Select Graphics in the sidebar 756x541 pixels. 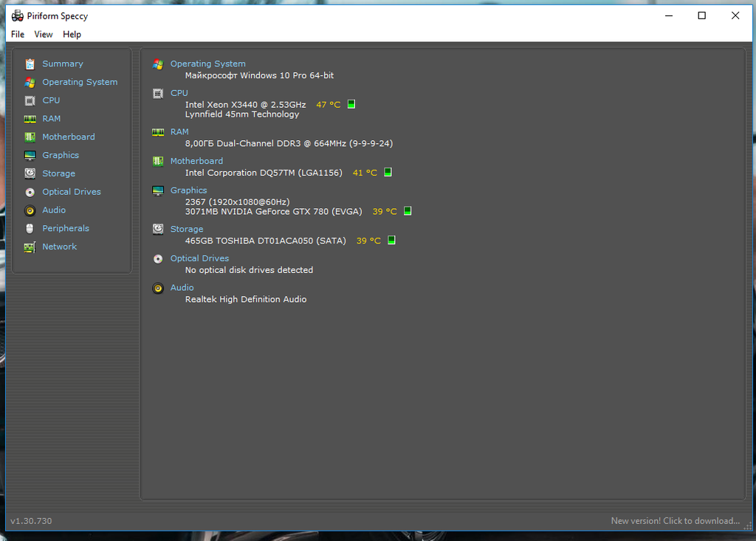[61, 155]
